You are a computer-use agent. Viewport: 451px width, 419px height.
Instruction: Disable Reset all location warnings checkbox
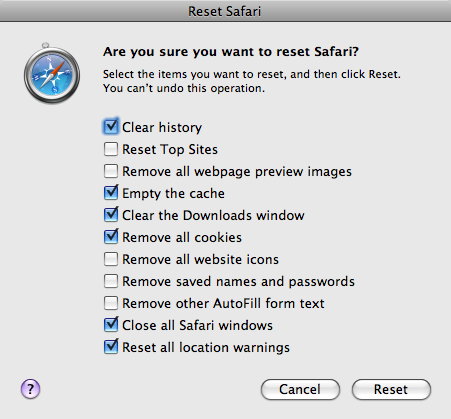pyautogui.click(x=111, y=347)
